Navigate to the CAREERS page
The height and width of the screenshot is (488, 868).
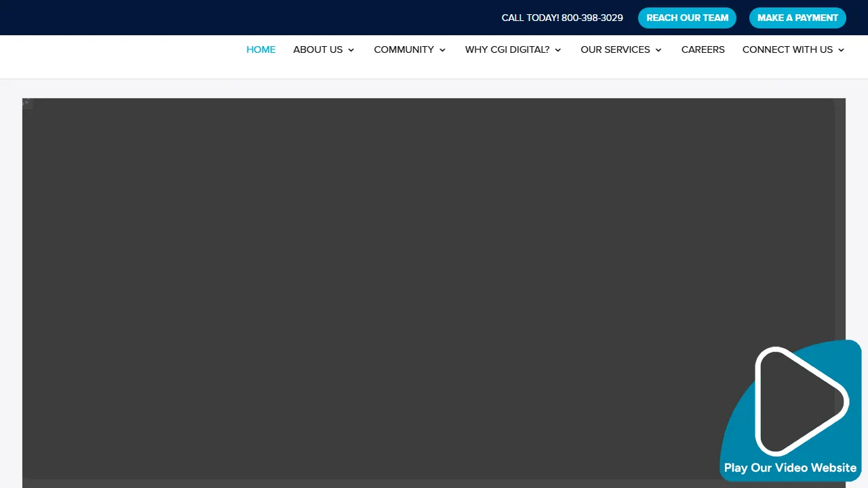(703, 49)
